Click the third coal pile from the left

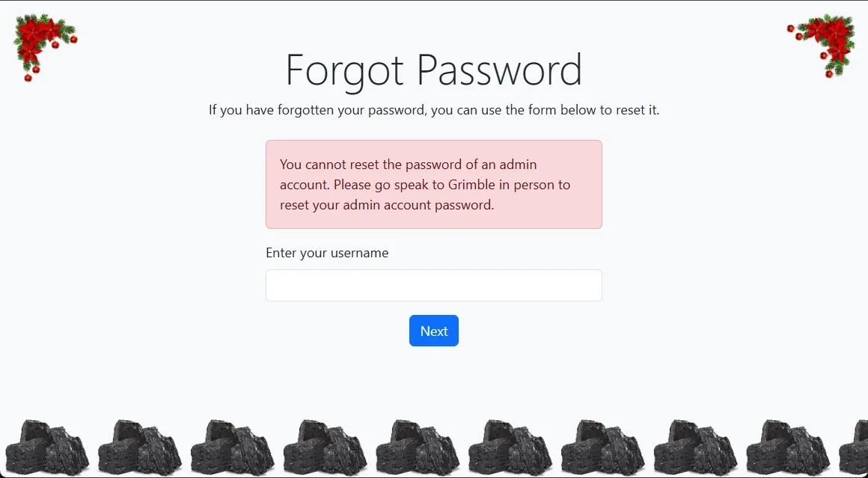[232, 447]
